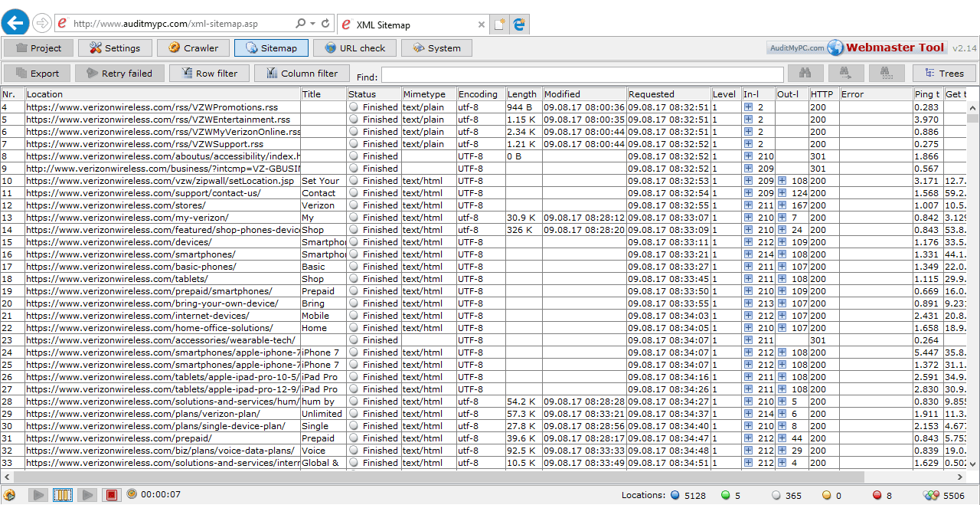Open the Settings section
Image resolution: width=980 pixels, height=505 pixels.
click(x=116, y=48)
